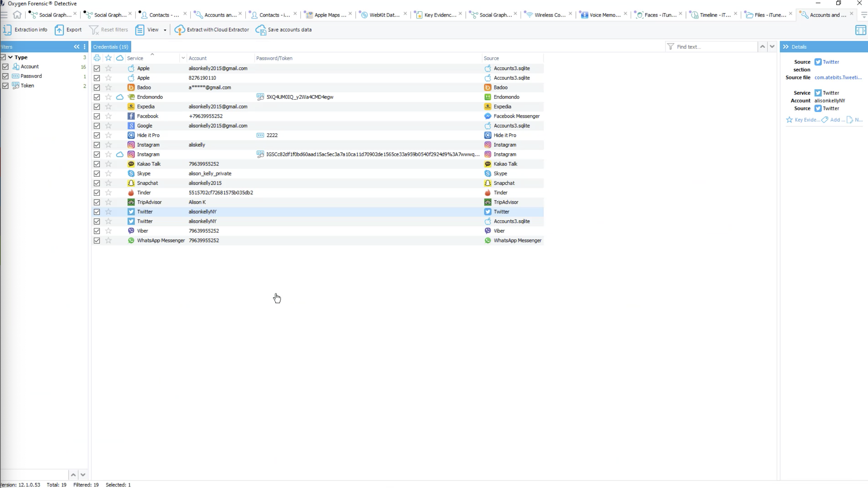Uncheck the Tinder row checkbox
This screenshot has width=868, height=488.
point(97,193)
